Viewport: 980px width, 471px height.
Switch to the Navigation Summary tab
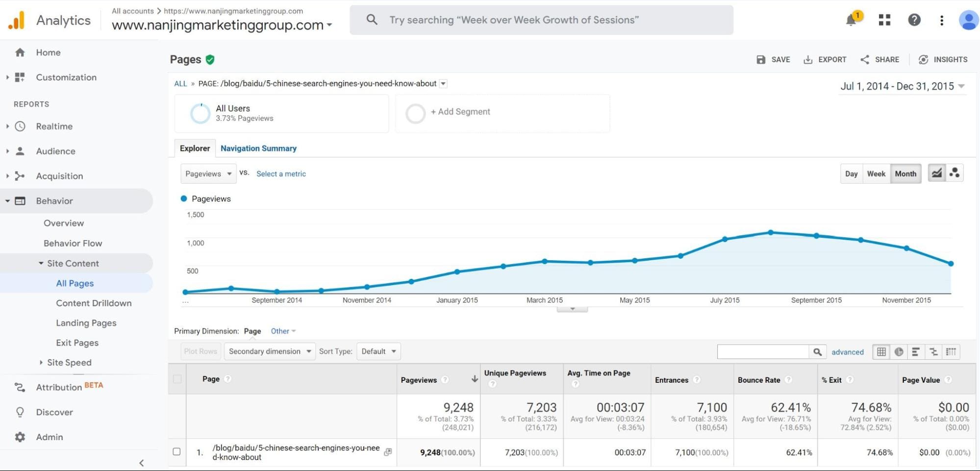point(259,148)
